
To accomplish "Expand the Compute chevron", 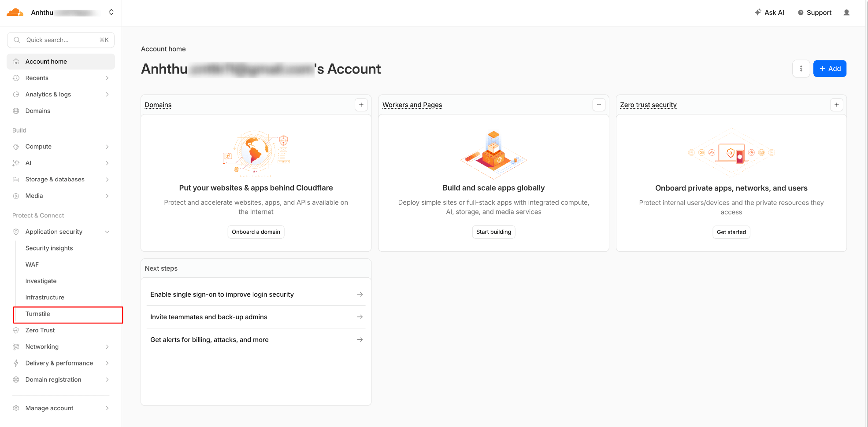I will click(x=107, y=147).
